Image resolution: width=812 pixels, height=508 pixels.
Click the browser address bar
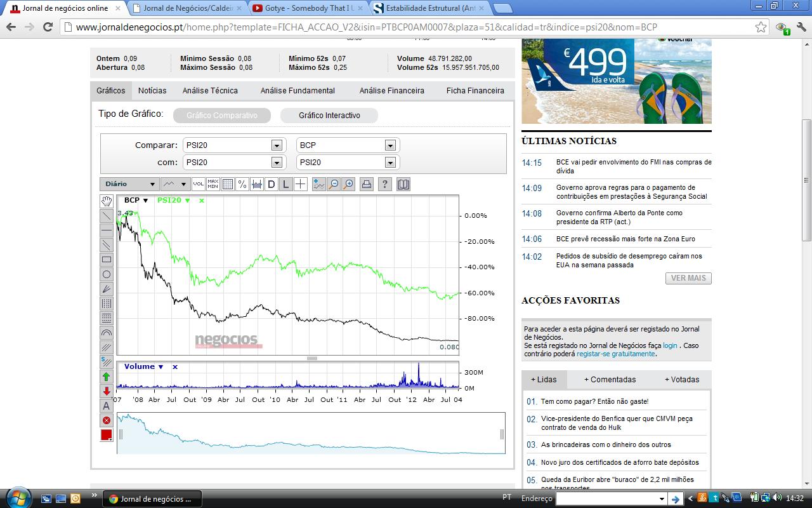[406, 27]
